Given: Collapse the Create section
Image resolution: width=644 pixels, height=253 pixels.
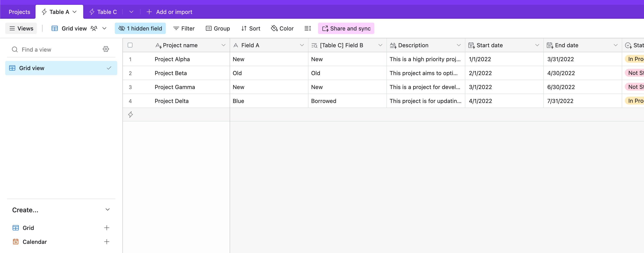Looking at the screenshot, I should 107,209.
